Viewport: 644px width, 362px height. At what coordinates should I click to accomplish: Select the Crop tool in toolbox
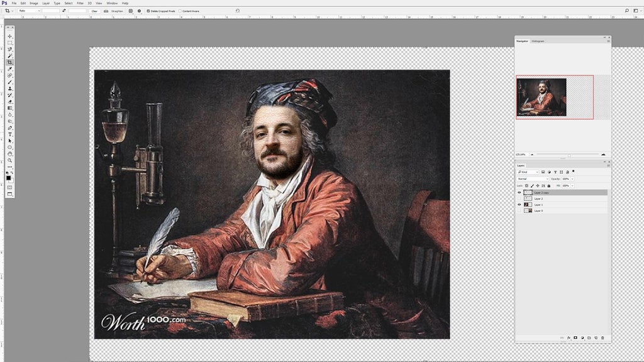click(x=10, y=62)
